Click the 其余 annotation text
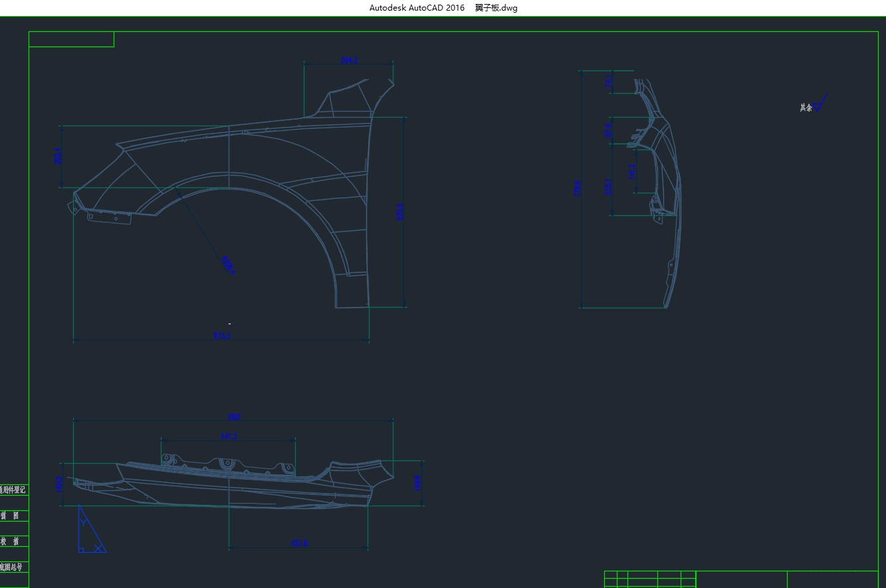Screen dimensions: 886x588 [806, 107]
